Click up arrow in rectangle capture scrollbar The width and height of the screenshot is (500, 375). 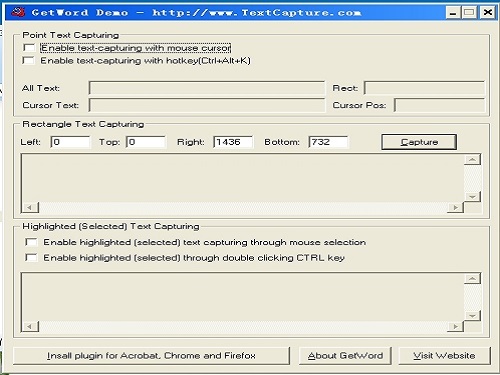472,160
